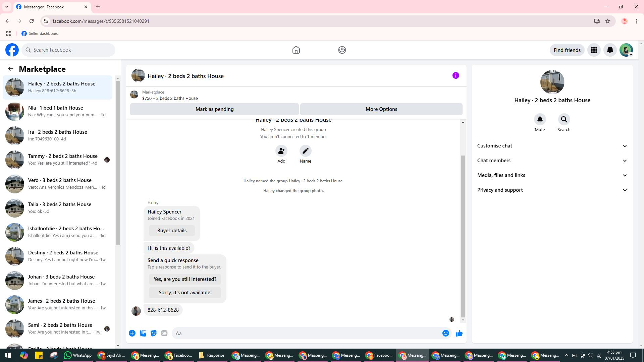Open the emoji picker in the message box
Image resolution: width=644 pixels, height=362 pixels.
pos(445,333)
